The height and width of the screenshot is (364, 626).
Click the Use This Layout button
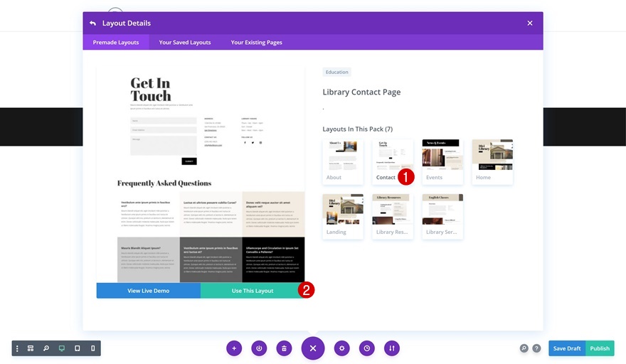[253, 291]
